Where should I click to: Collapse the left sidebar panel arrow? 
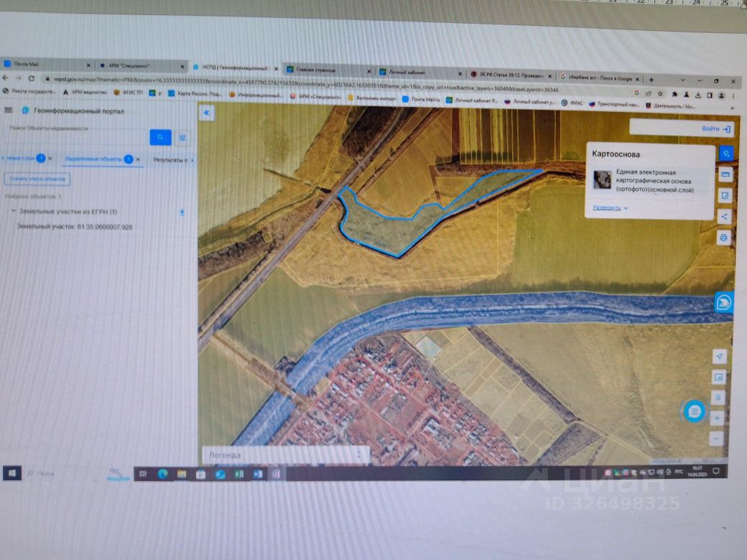coord(207,113)
